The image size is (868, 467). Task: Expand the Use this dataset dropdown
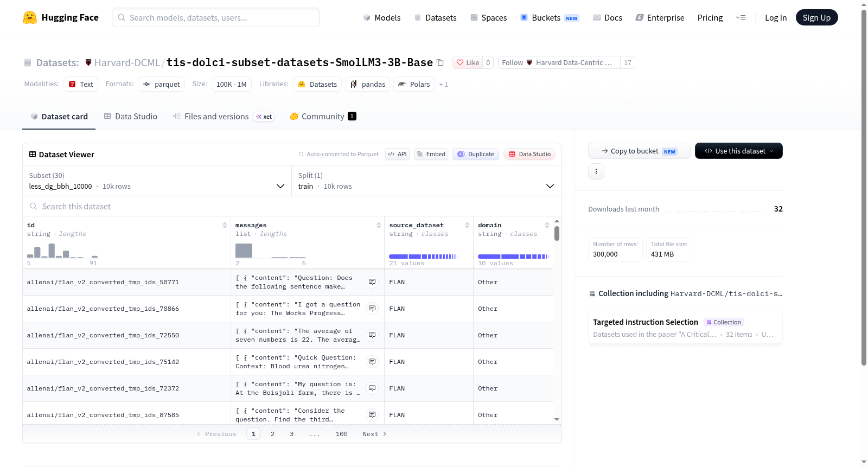tap(739, 151)
